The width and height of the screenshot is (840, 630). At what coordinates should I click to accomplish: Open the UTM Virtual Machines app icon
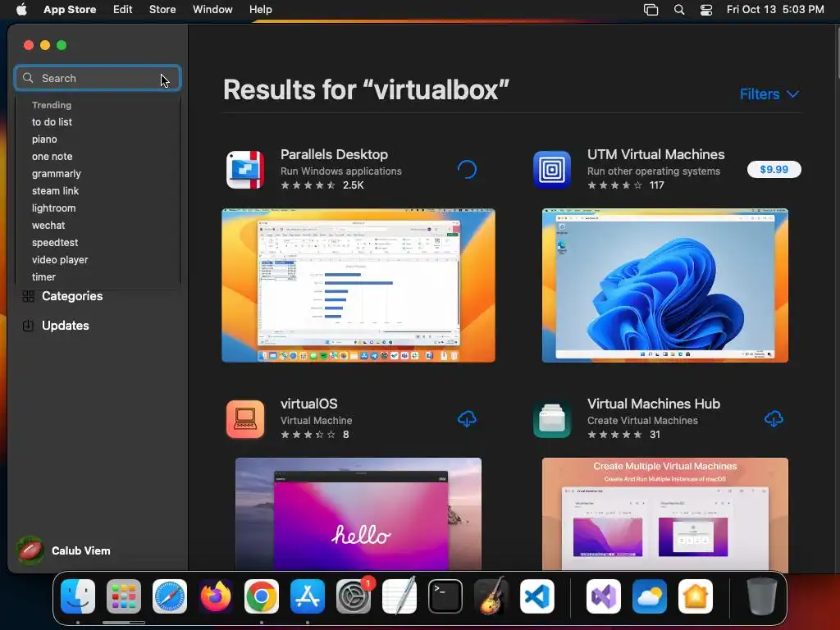click(x=552, y=170)
